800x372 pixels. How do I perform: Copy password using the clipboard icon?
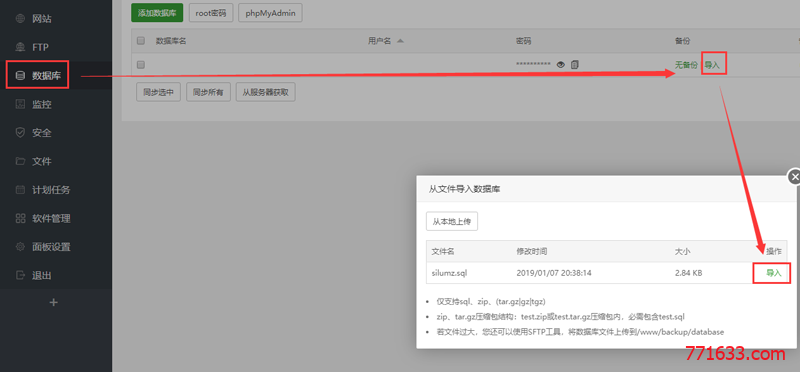click(575, 64)
